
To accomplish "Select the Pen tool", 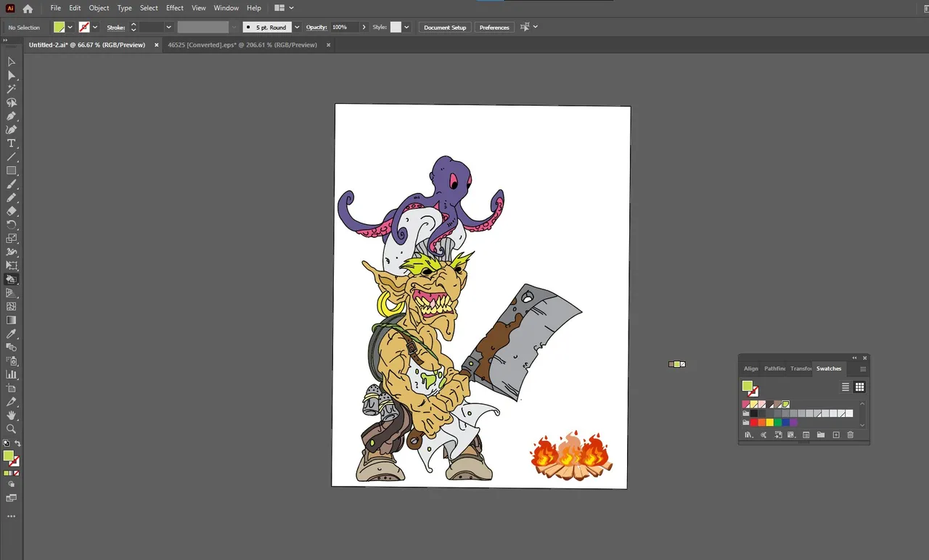I will (11, 116).
